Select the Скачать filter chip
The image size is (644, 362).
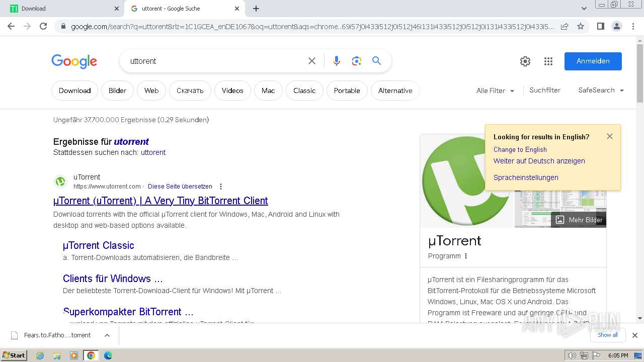190,90
